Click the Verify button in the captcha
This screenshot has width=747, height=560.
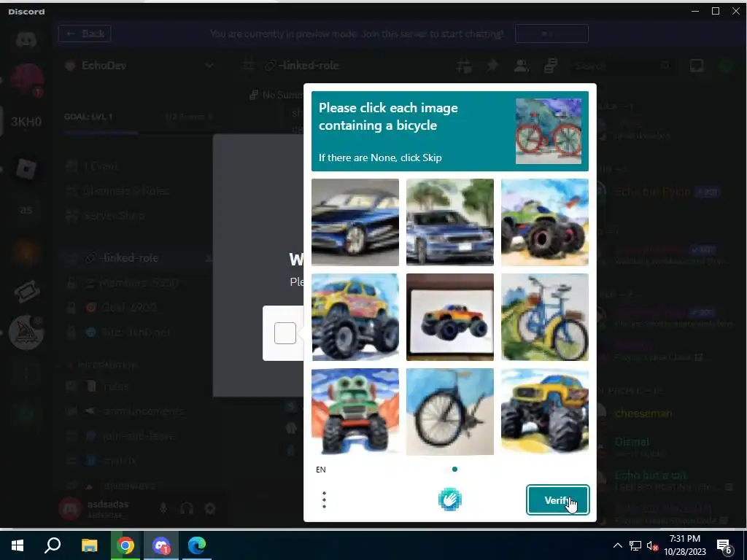557,500
